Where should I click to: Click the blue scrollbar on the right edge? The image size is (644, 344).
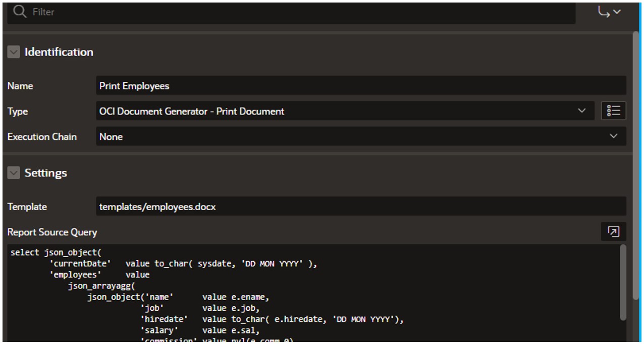point(640,172)
